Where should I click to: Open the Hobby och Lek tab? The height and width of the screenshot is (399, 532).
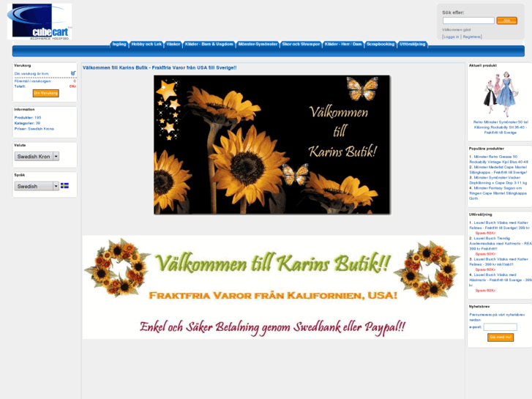[x=146, y=44]
